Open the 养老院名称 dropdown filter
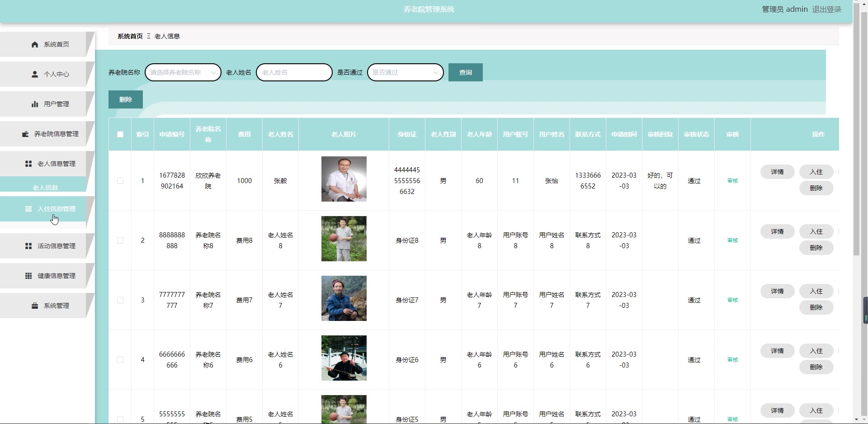 [x=183, y=72]
